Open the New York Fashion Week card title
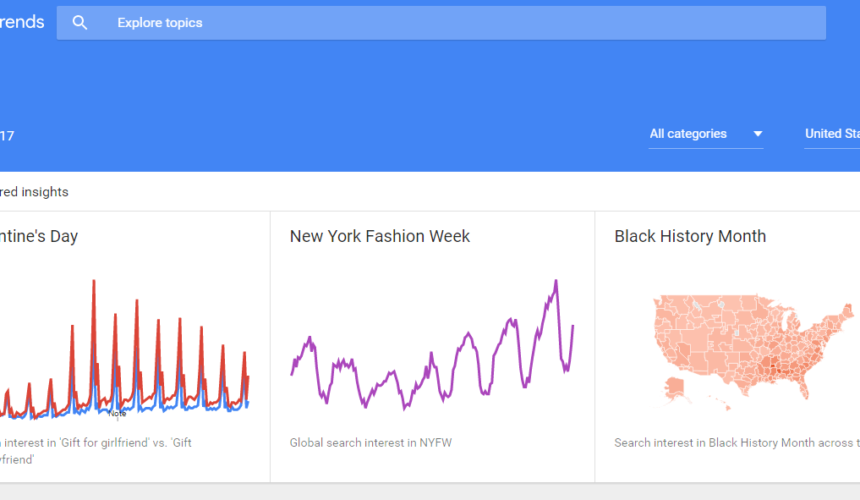860x500 pixels. point(380,236)
